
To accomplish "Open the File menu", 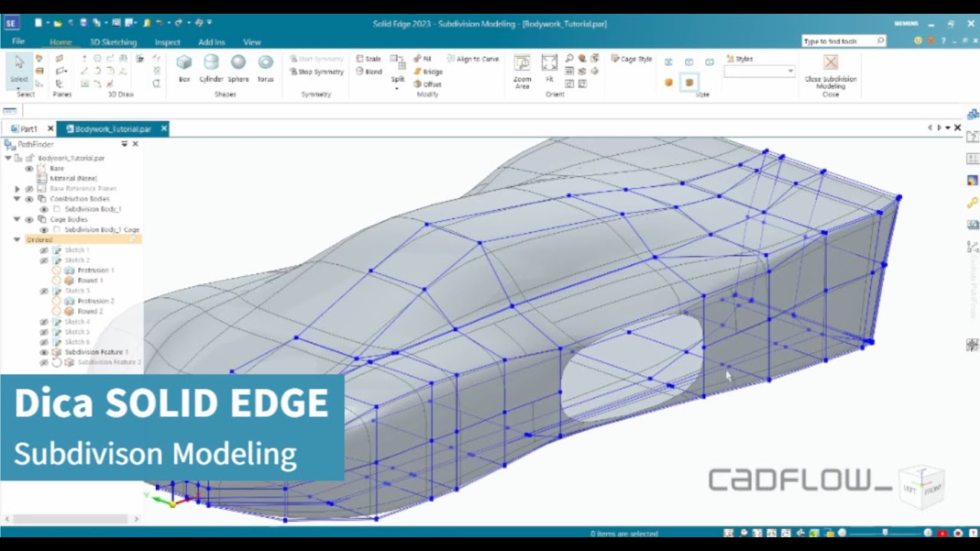I will pos(18,41).
